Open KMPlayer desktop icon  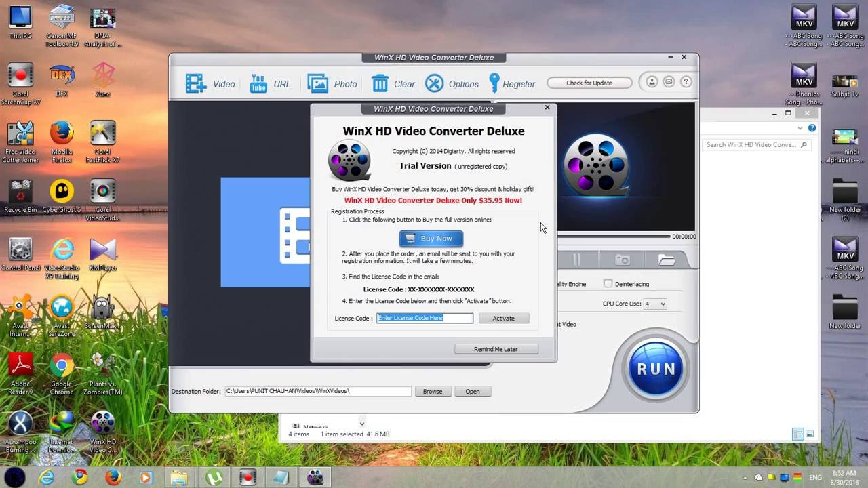pos(103,255)
